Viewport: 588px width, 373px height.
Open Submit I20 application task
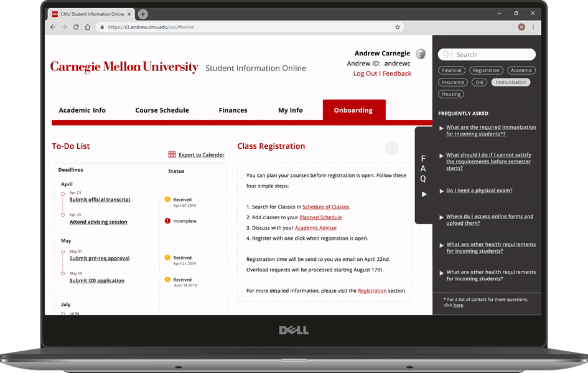click(96, 280)
